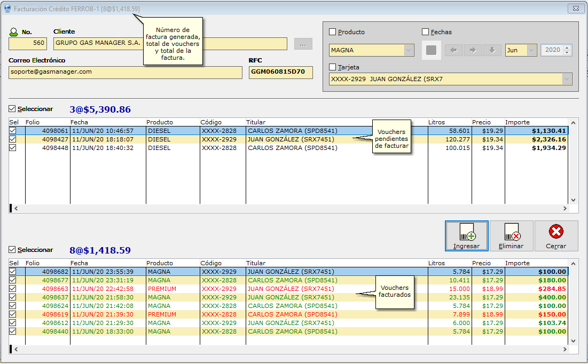Click the right arrow date navigation button
The image size is (588, 364).
[473, 50]
